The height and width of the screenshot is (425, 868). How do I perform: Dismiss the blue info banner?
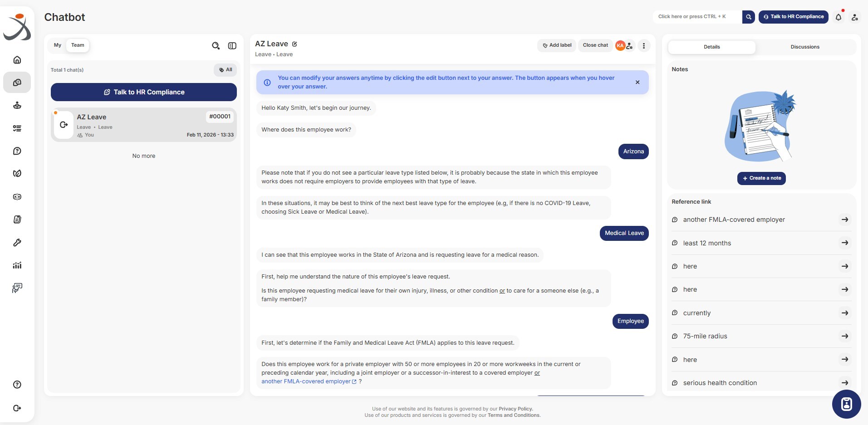638,82
